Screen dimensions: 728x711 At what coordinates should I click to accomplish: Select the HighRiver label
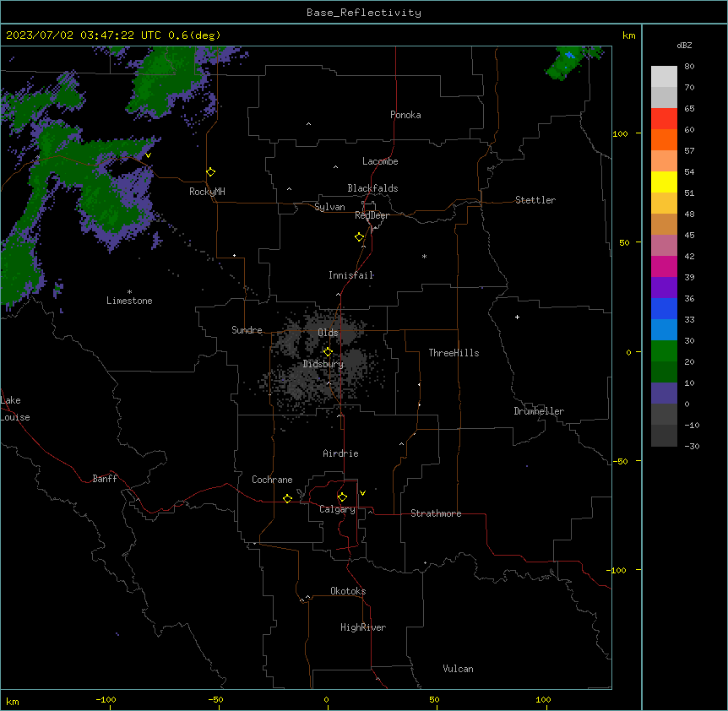363,627
